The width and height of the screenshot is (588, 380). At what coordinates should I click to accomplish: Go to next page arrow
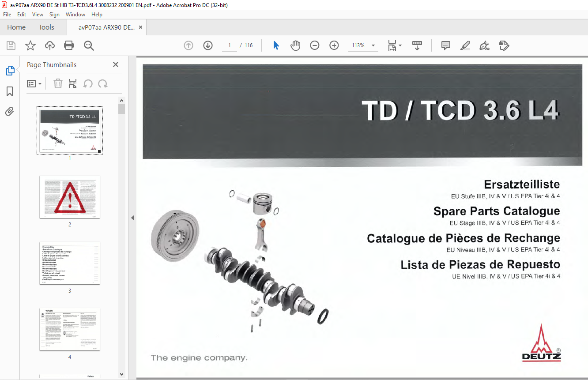click(x=208, y=45)
